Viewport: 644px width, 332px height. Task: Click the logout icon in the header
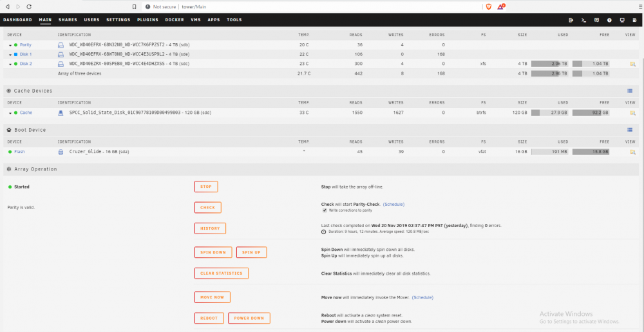click(x=571, y=20)
